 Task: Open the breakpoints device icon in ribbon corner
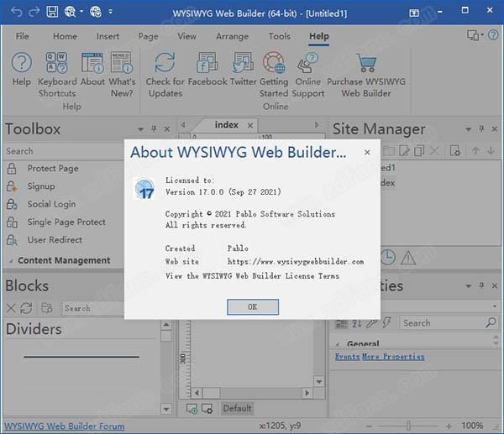[x=475, y=35]
